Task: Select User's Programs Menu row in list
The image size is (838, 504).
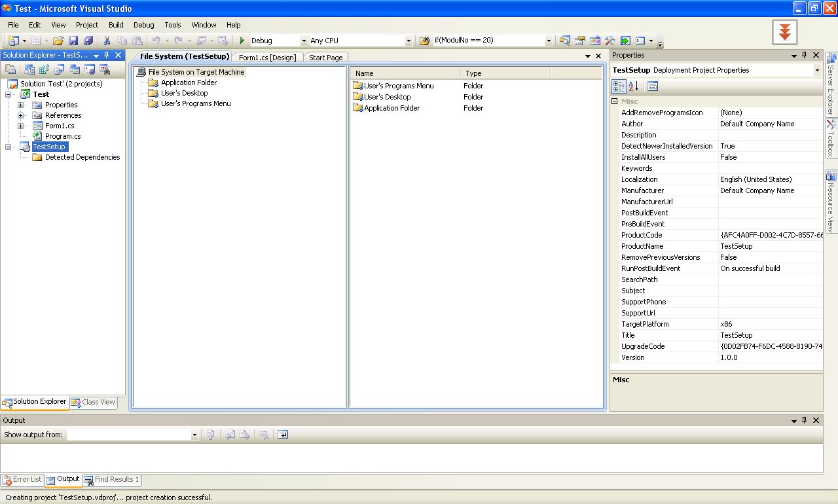Action: click(x=398, y=86)
